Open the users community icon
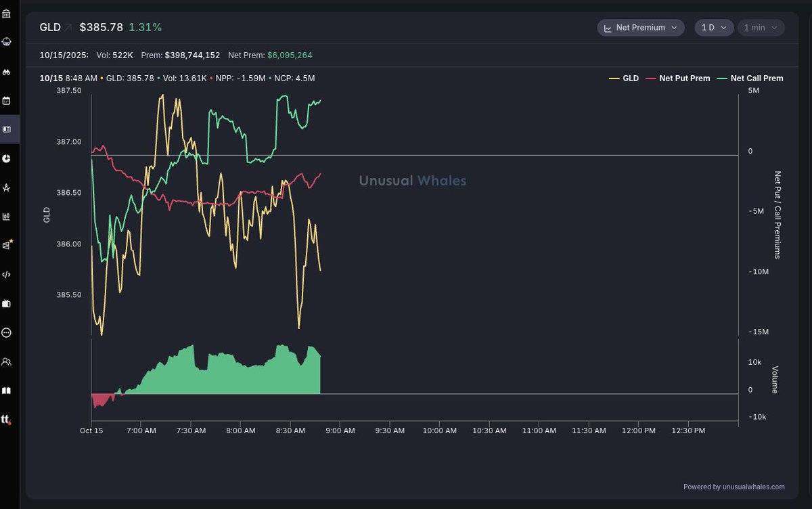812x509 pixels. 6,361
